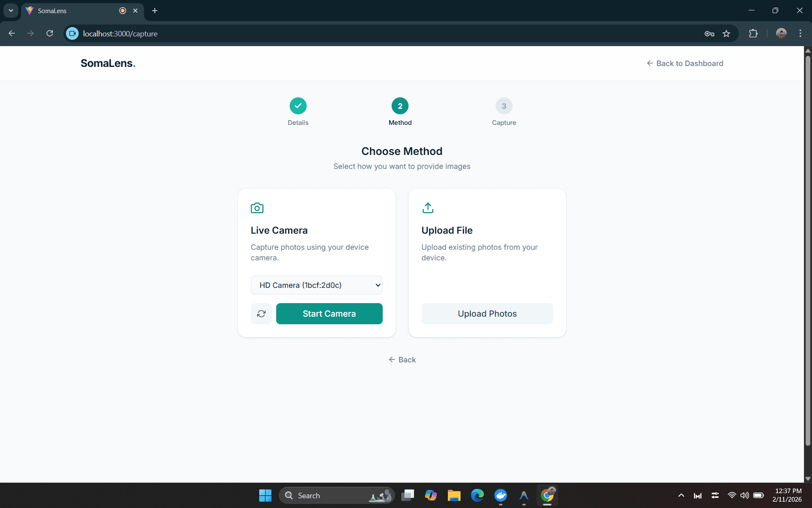812x508 pixels.
Task: Click the SomaLens browser tab
Action: 82,11
